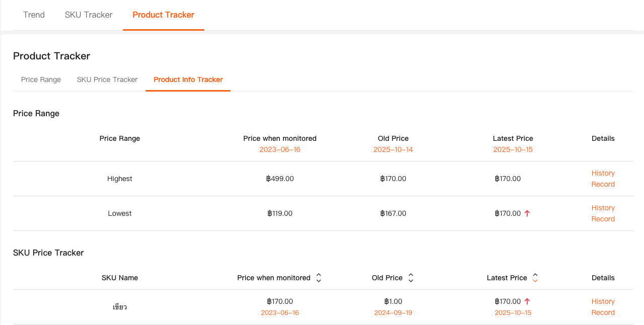Go to the Price Range sub-tab
Screen dimensions: 644x325
(x=41, y=79)
